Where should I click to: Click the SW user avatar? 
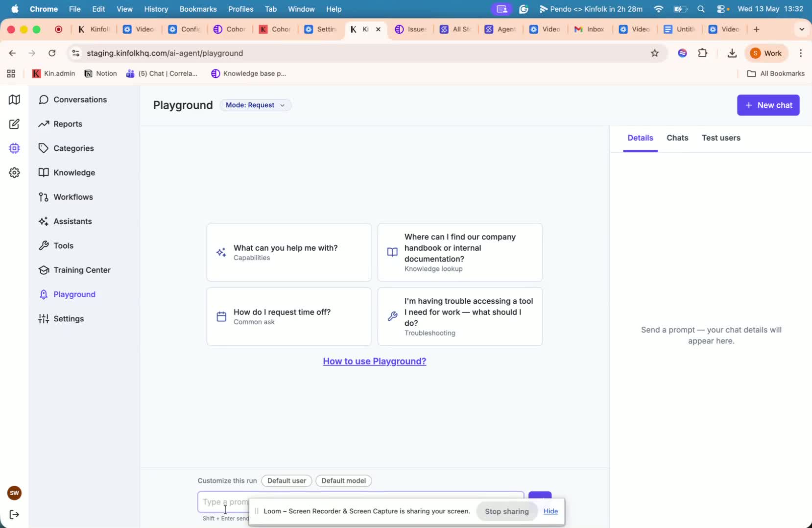tap(14, 493)
